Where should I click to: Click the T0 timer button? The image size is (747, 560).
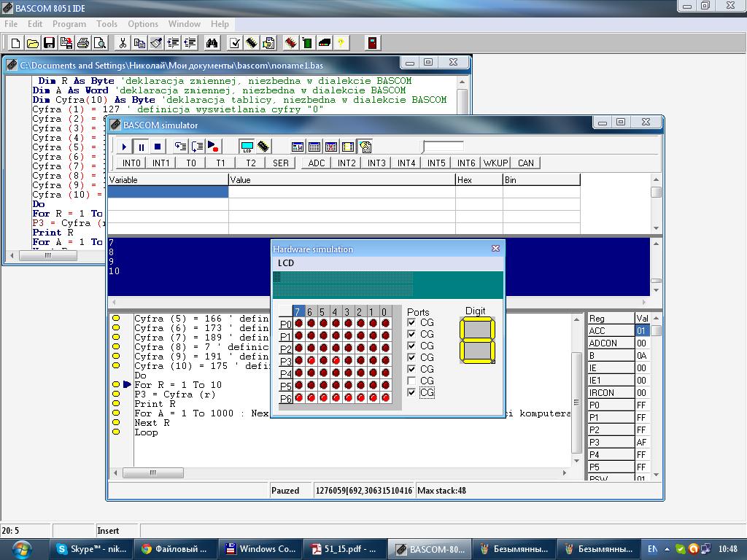pos(190,163)
